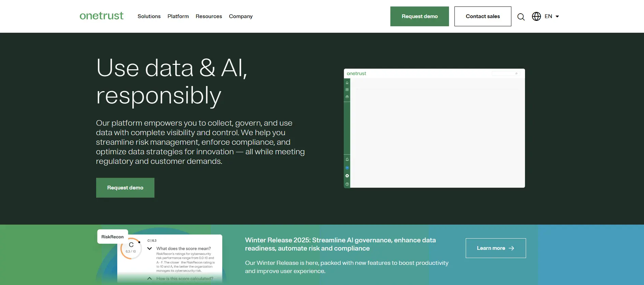Open the Platform menu
This screenshot has width=644, height=285.
178,16
